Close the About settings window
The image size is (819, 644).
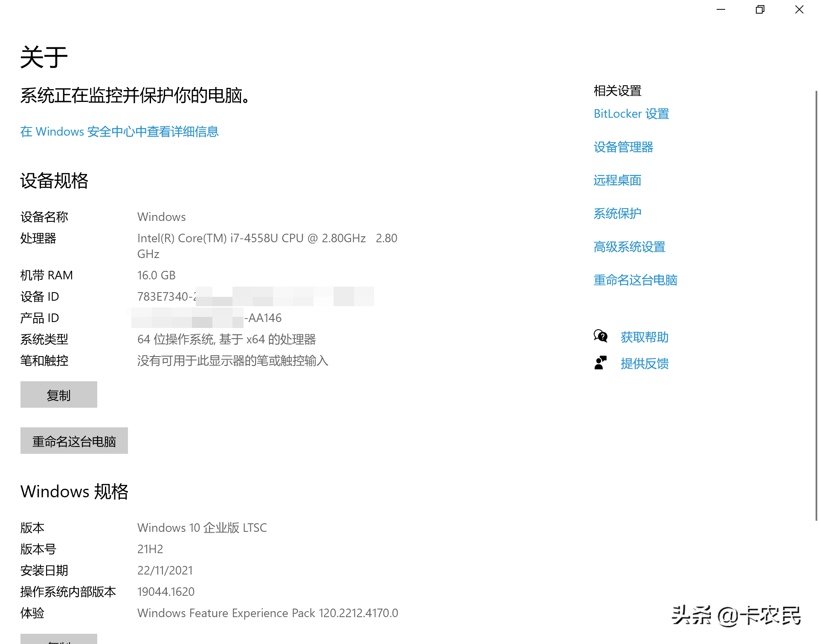click(x=799, y=9)
